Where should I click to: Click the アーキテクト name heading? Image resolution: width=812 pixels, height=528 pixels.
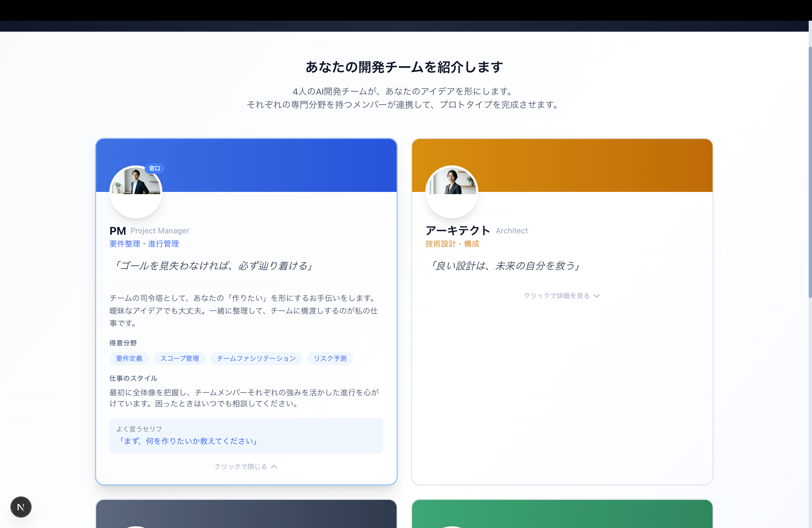pos(458,231)
